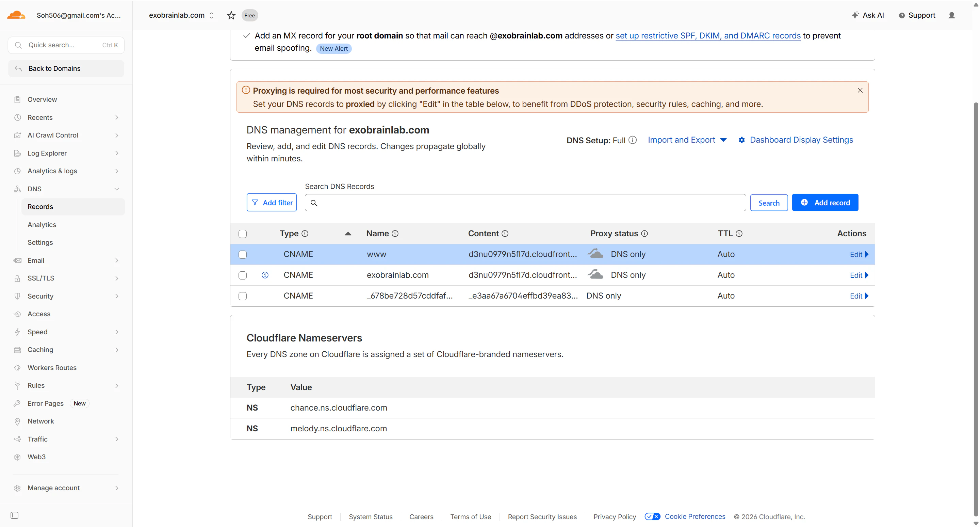Click the Proxy status info icon
980x527 pixels.
point(644,234)
